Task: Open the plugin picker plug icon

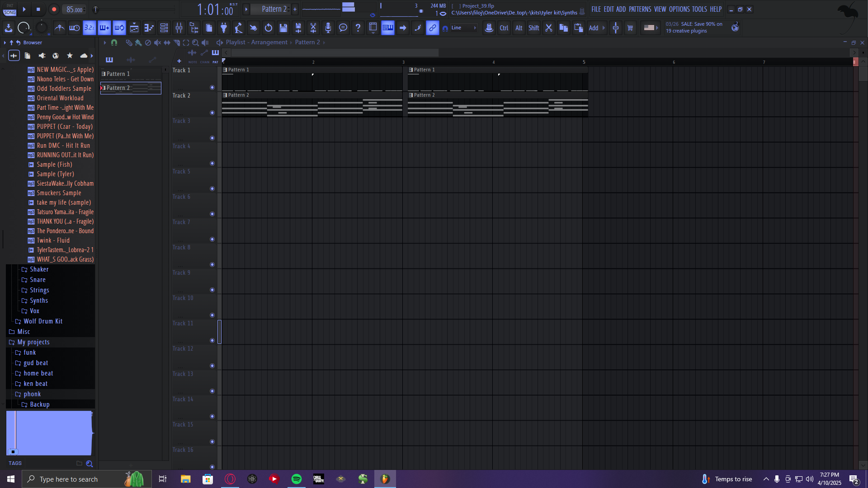Action: tap(223, 28)
